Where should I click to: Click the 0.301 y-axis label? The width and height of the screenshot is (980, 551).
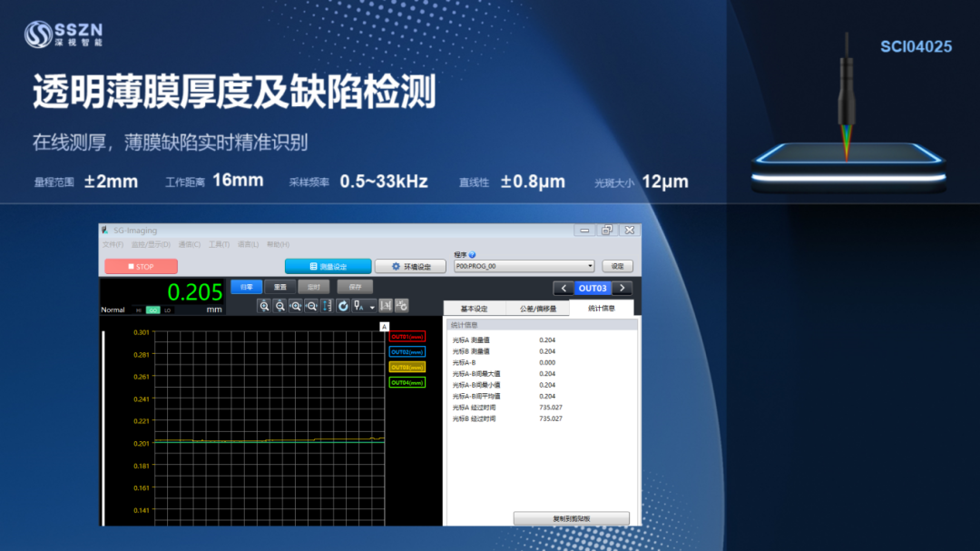(x=142, y=332)
